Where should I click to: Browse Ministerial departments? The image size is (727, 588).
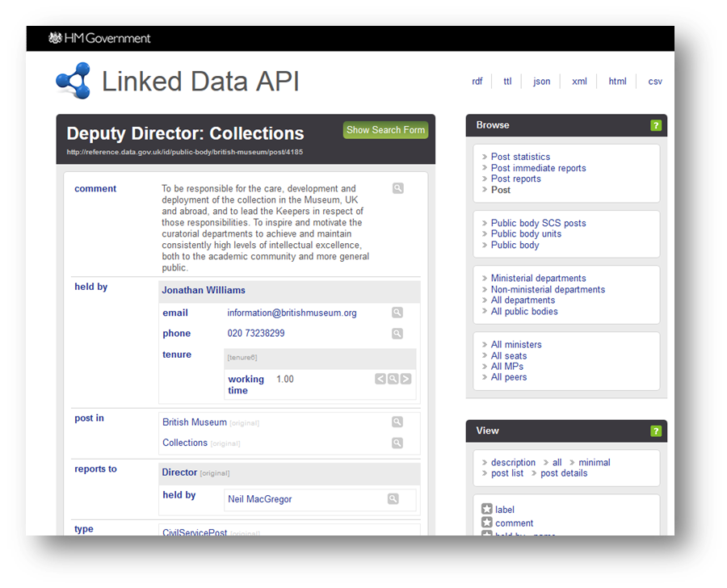538,278
